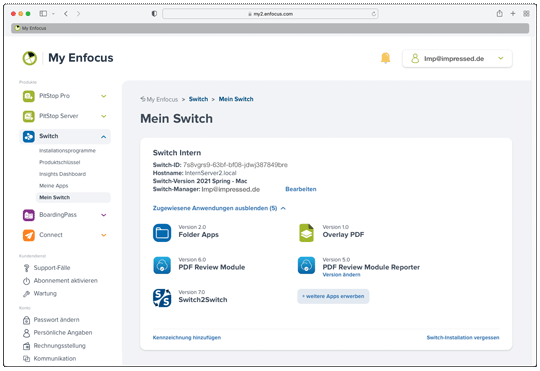Click the Switch product icon in sidebar
The height and width of the screenshot is (371, 540).
coord(29,136)
